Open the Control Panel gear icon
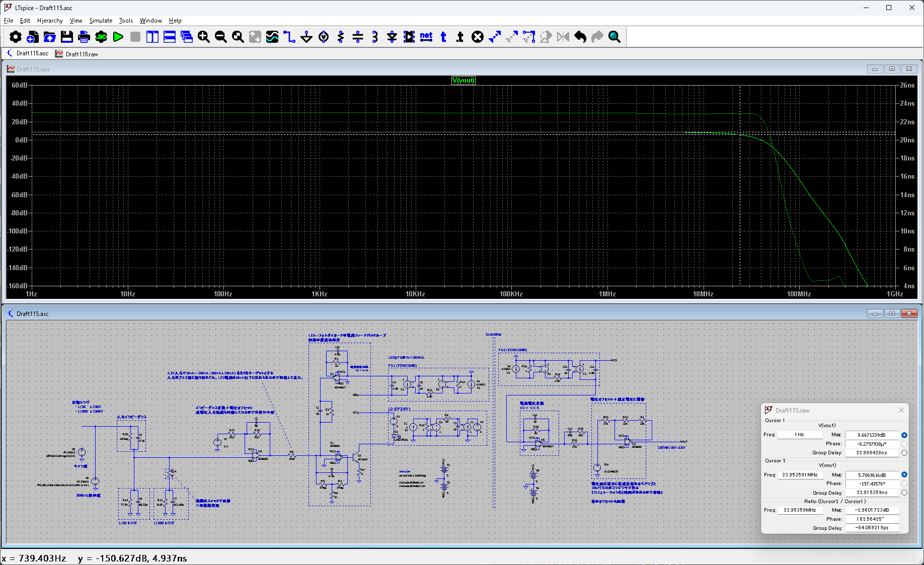This screenshot has height=565, width=924. (x=16, y=37)
